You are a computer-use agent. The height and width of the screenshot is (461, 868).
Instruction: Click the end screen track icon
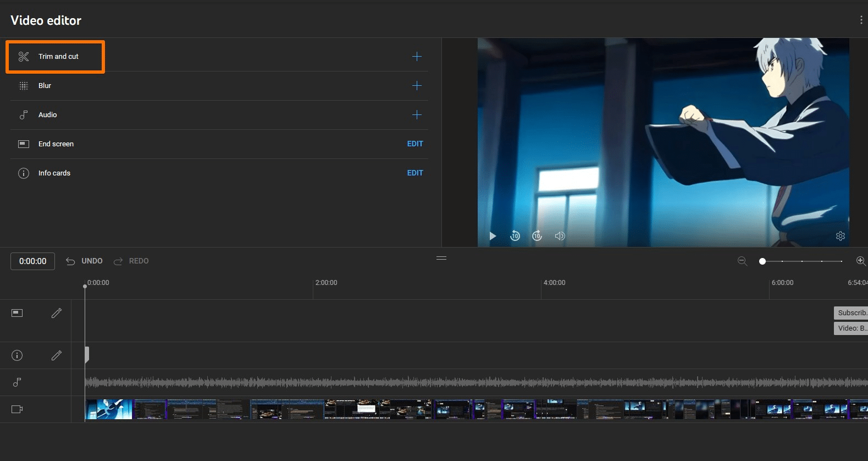point(17,313)
